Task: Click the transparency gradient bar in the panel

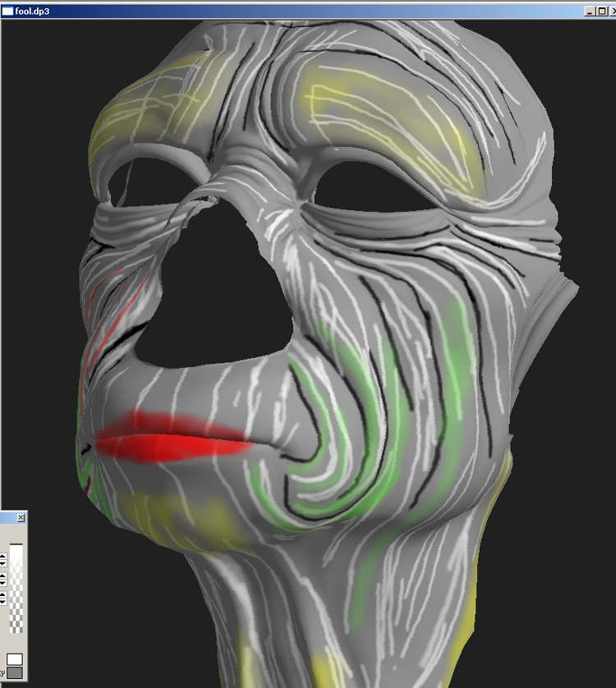Action: click(16, 587)
